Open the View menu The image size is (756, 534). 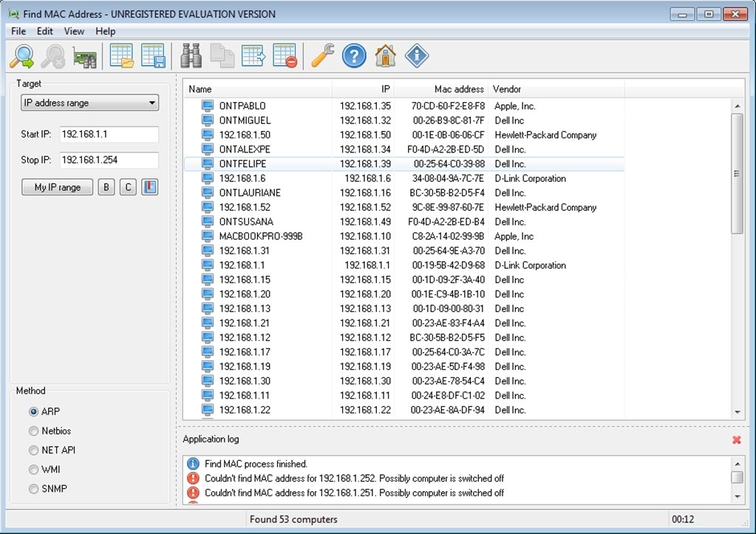coord(74,31)
